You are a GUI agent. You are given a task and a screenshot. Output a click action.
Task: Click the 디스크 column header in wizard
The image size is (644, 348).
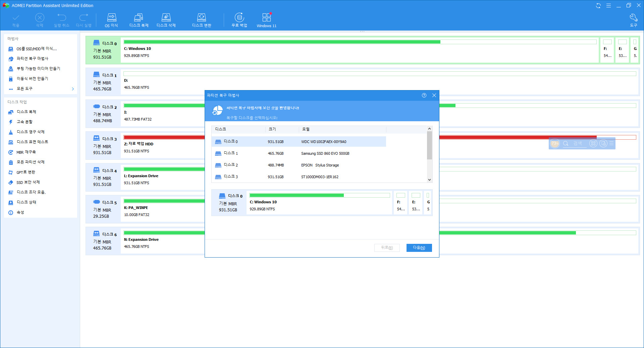[238, 129]
